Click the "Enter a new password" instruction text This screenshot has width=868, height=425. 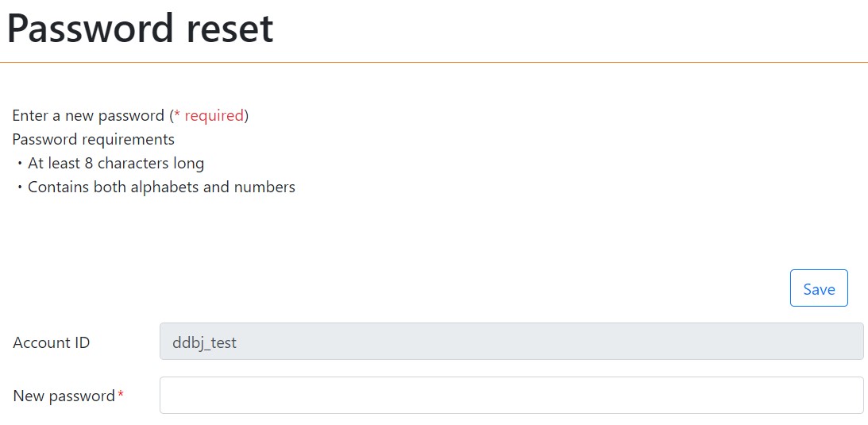(87, 116)
